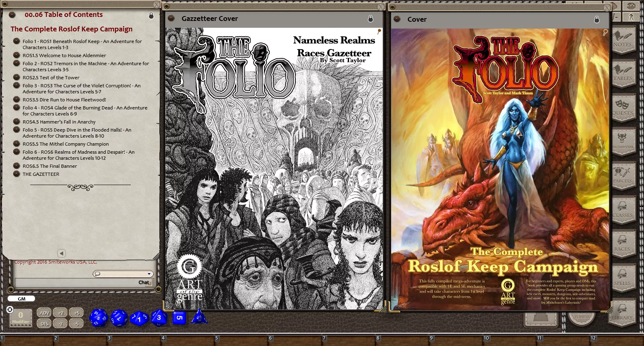Open Folio 3 - ROS3 Curse of Violet Corruption
The image size is (644, 346).
[81, 89]
